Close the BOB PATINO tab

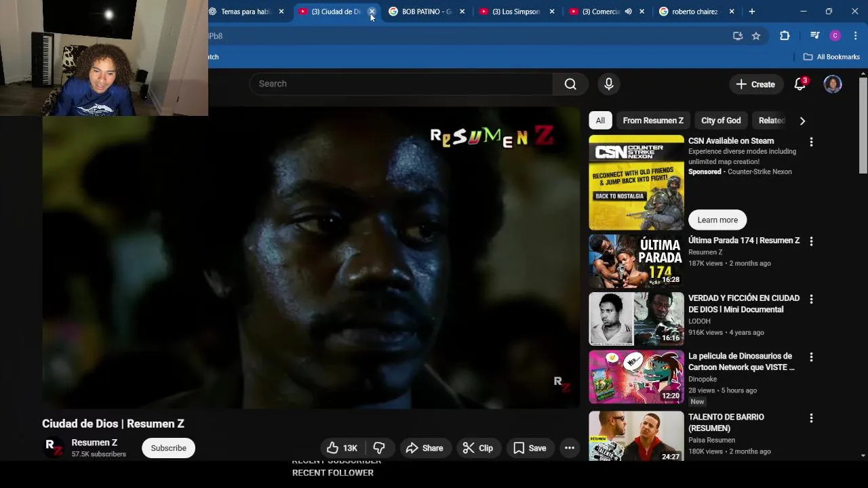[462, 12]
